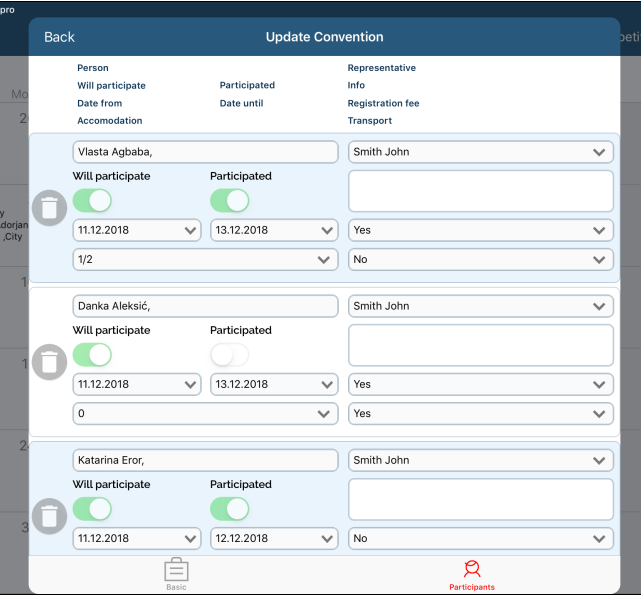Remove Katarina Eror using trash icon
This screenshot has width=641, height=596.
click(50, 516)
